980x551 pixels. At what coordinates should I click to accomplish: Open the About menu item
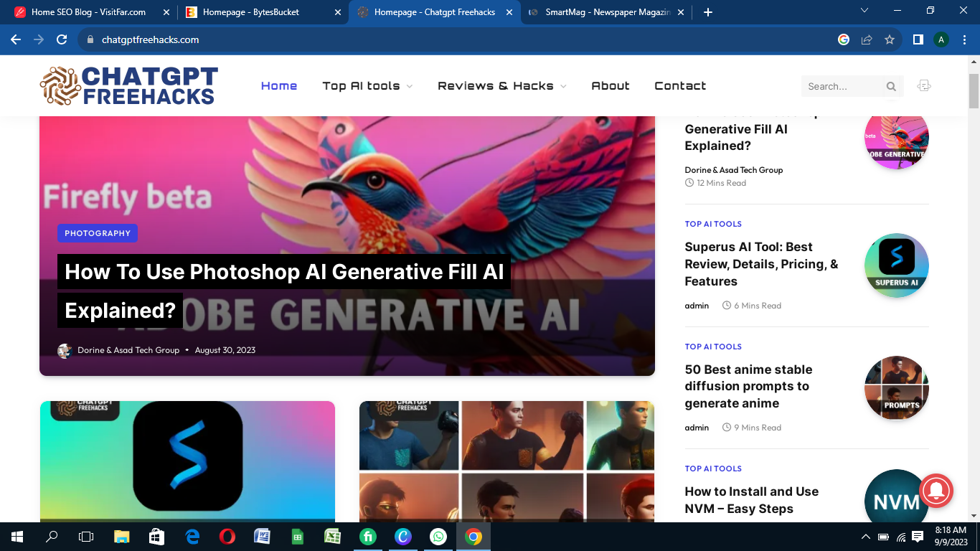610,86
